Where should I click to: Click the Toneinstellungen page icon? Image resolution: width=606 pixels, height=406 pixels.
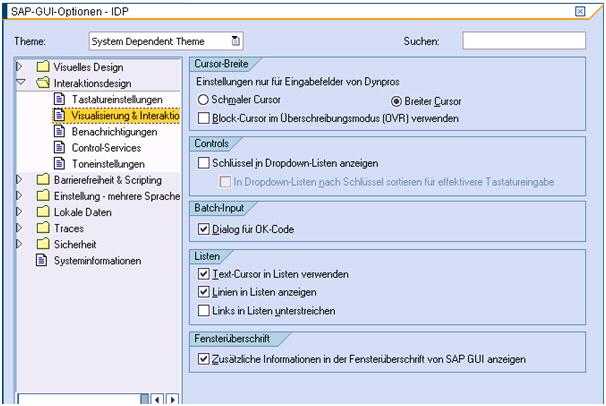59,163
